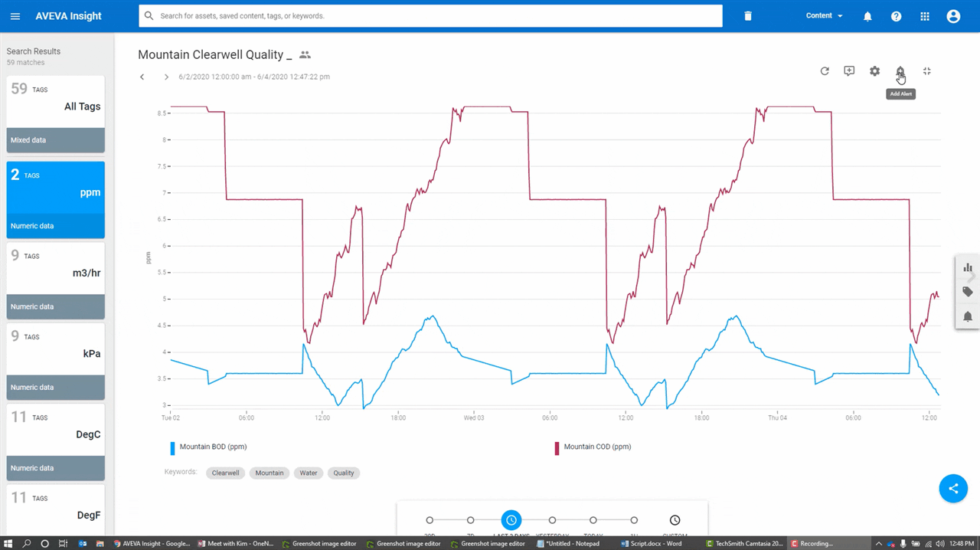Open the Windows Start button
Screen dimensions: 980x550
pos(8,543)
